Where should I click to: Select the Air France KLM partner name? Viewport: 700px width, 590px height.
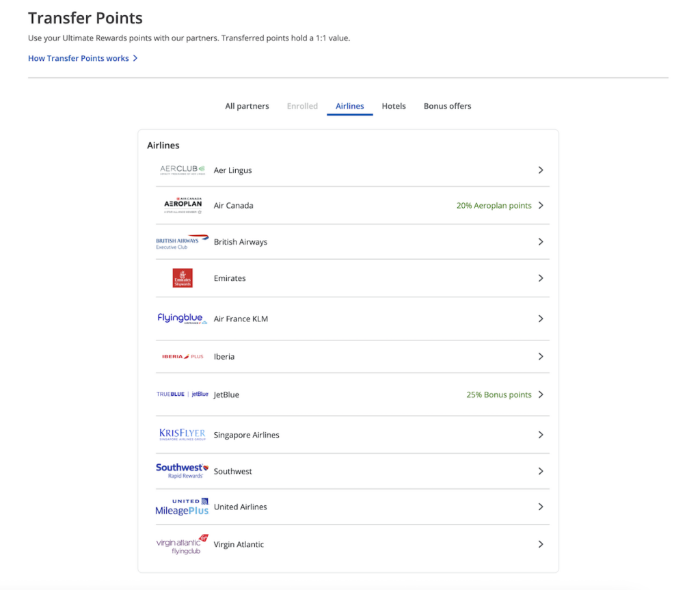[241, 319]
